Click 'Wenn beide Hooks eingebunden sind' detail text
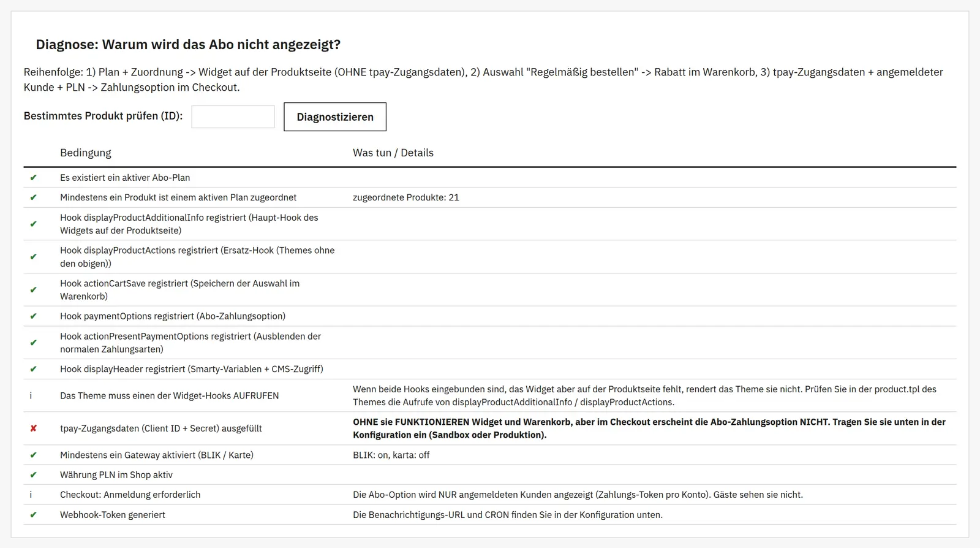 click(644, 396)
